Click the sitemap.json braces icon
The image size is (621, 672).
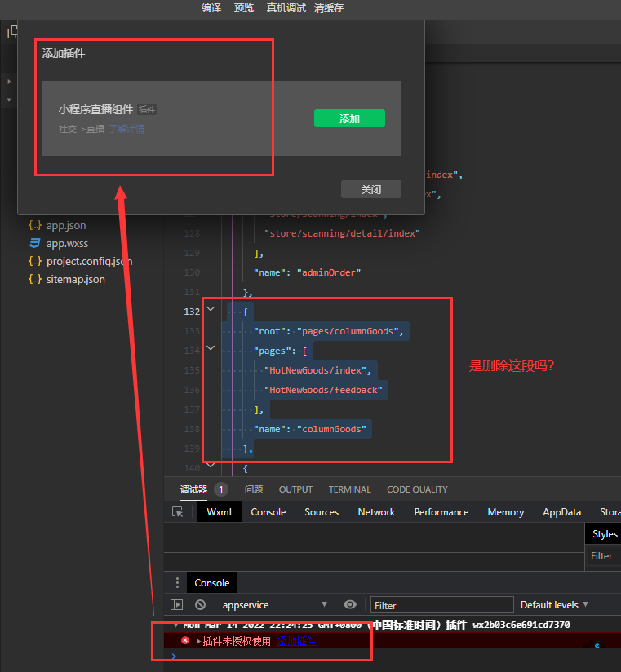click(35, 280)
